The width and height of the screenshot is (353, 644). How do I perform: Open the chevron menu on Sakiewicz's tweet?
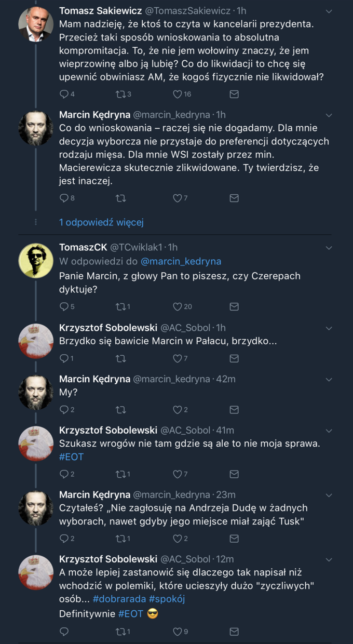click(329, 10)
